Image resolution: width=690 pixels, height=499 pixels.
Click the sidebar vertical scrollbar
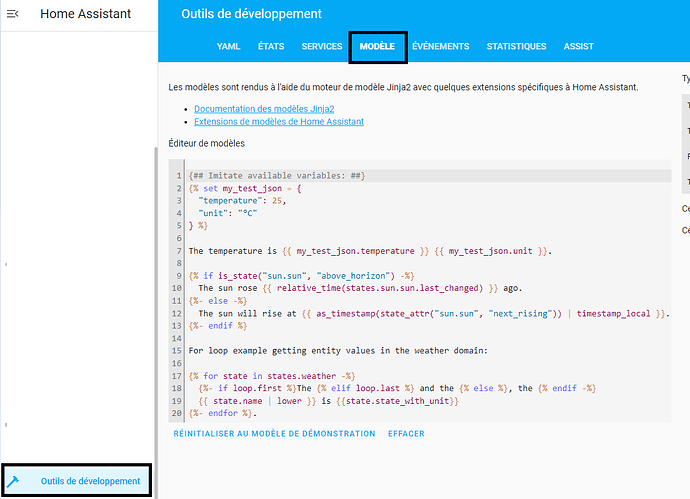click(x=155, y=300)
